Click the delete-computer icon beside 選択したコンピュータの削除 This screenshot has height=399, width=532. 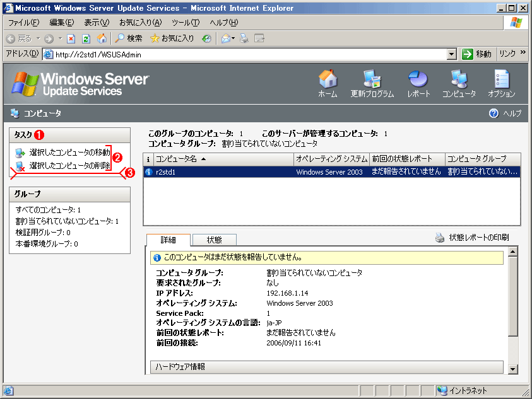coord(20,166)
